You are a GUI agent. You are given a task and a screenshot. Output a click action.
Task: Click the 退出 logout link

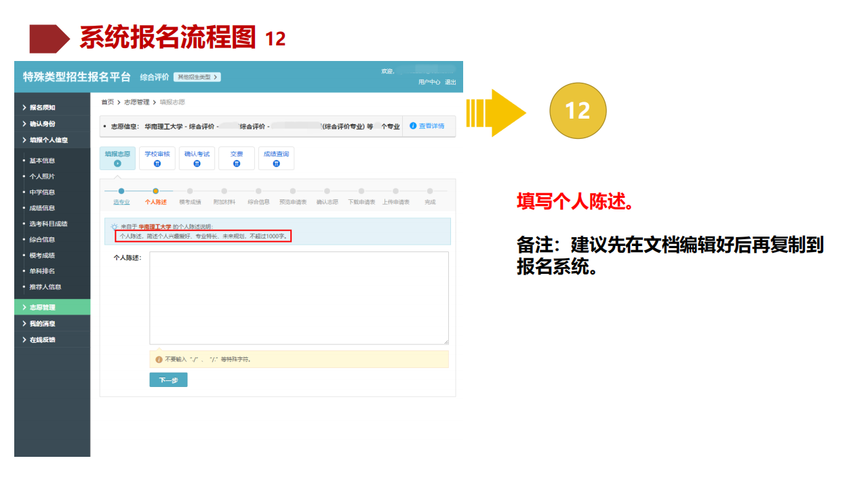pyautogui.click(x=450, y=82)
